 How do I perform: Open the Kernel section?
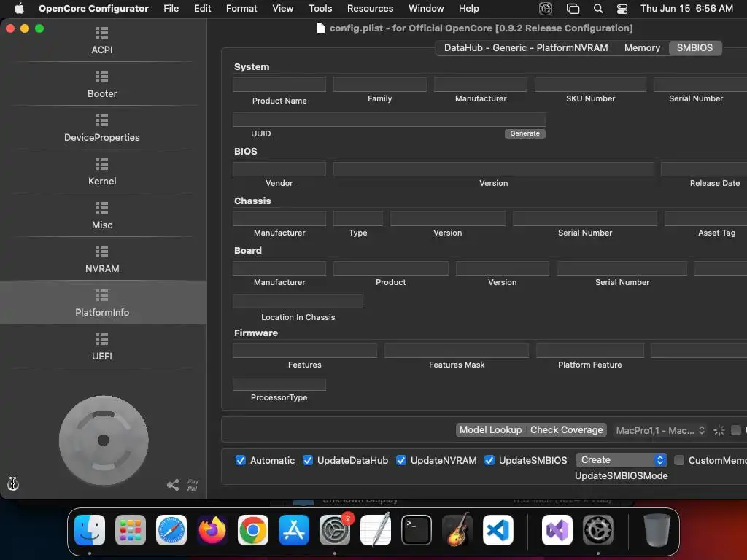pyautogui.click(x=102, y=172)
